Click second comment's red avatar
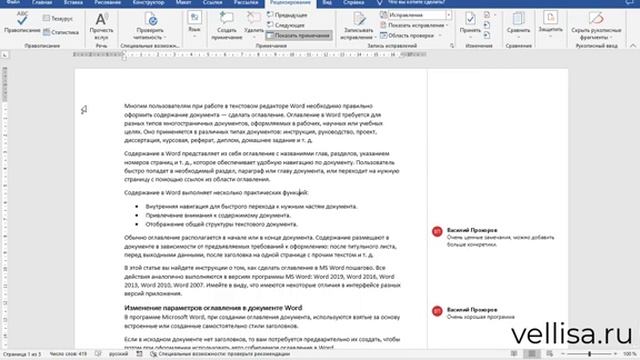Screen dimensions: 640x360 click(437, 311)
